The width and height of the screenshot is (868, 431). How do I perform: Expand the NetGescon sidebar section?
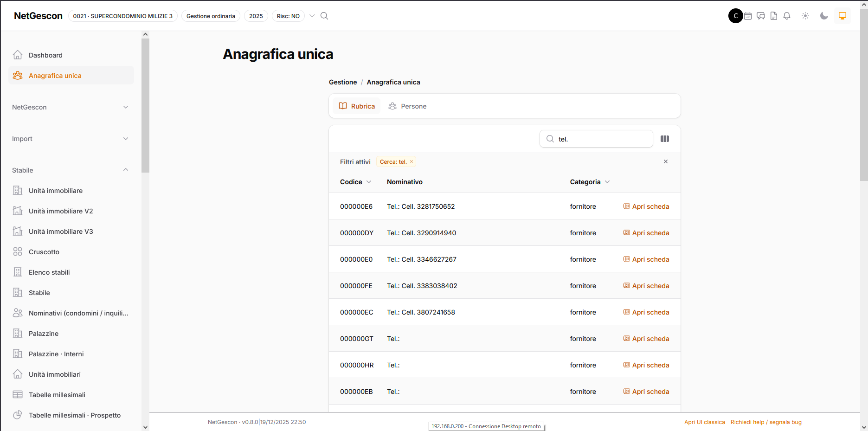point(71,107)
